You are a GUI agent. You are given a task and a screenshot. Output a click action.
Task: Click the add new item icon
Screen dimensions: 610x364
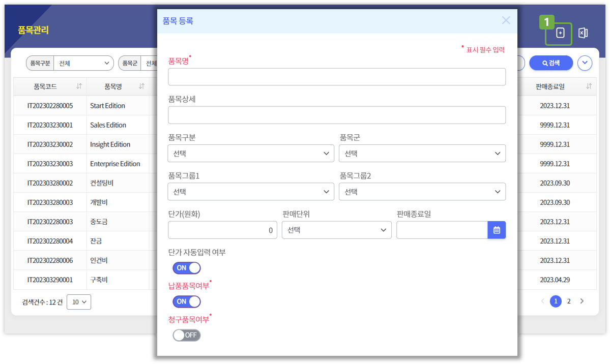pos(560,33)
